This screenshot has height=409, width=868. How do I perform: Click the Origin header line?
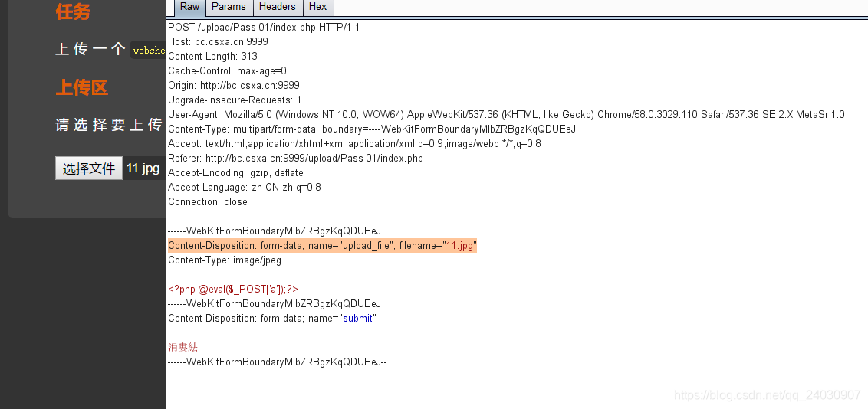234,85
